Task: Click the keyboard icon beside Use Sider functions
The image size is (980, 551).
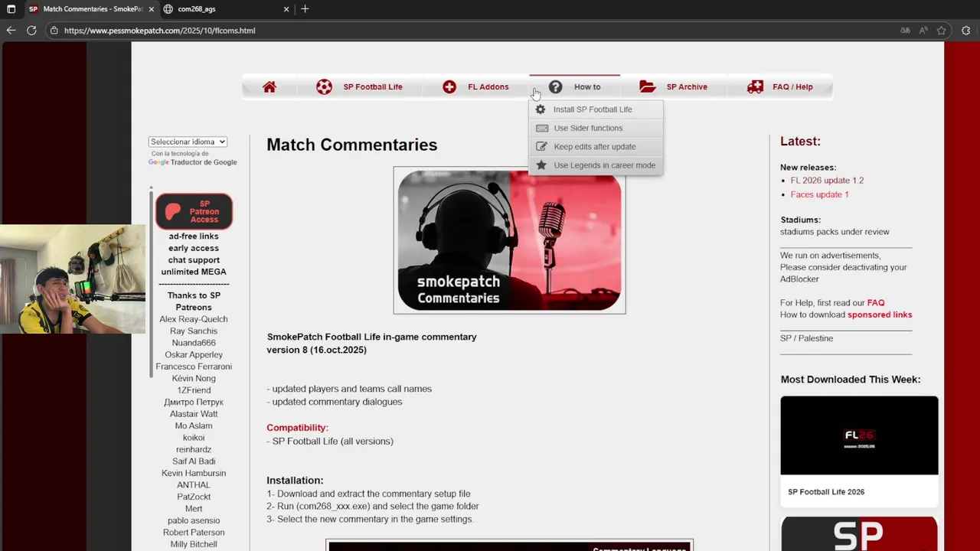Action: (541, 129)
